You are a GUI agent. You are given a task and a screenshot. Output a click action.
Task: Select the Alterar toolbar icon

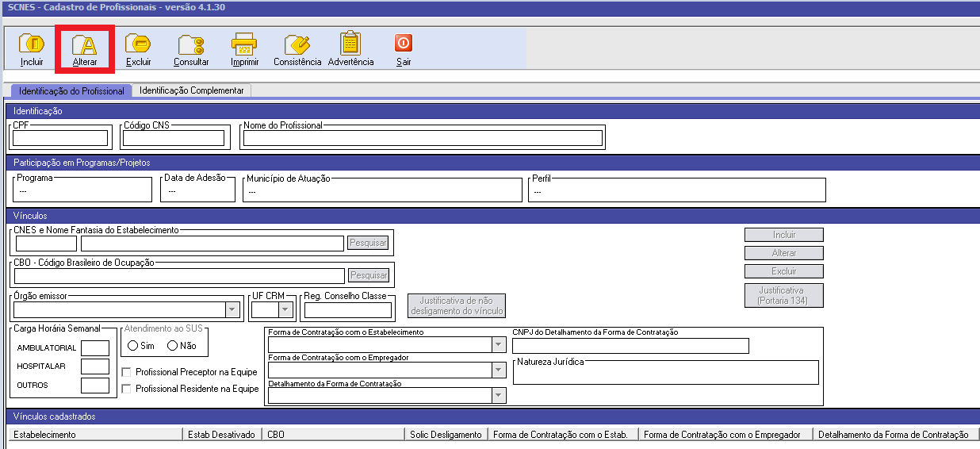tap(85, 44)
